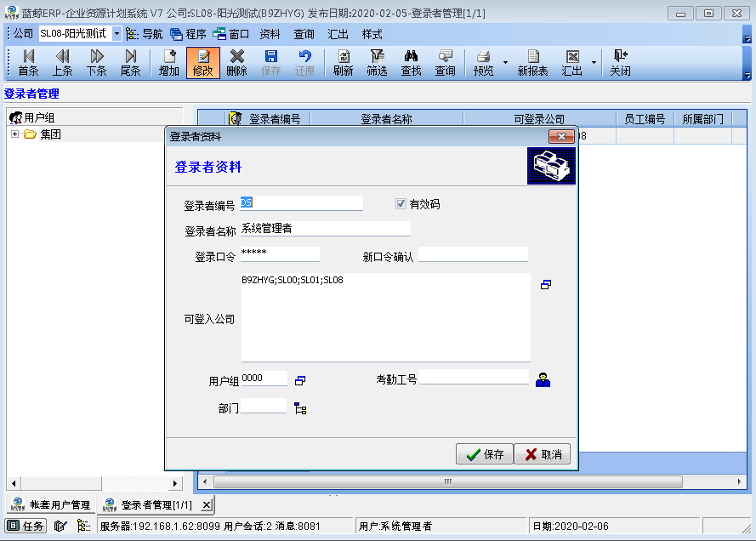Jump to previous record 上条
Viewport: 756px width, 541px height.
62,63
